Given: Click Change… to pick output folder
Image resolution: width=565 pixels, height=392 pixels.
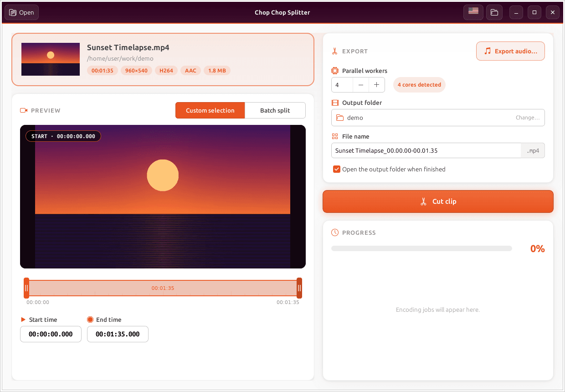Looking at the screenshot, I should 528,118.
